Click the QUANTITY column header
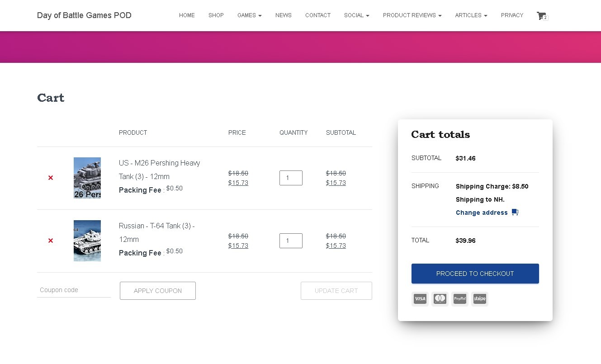Image resolution: width=601 pixels, height=364 pixels. click(293, 132)
